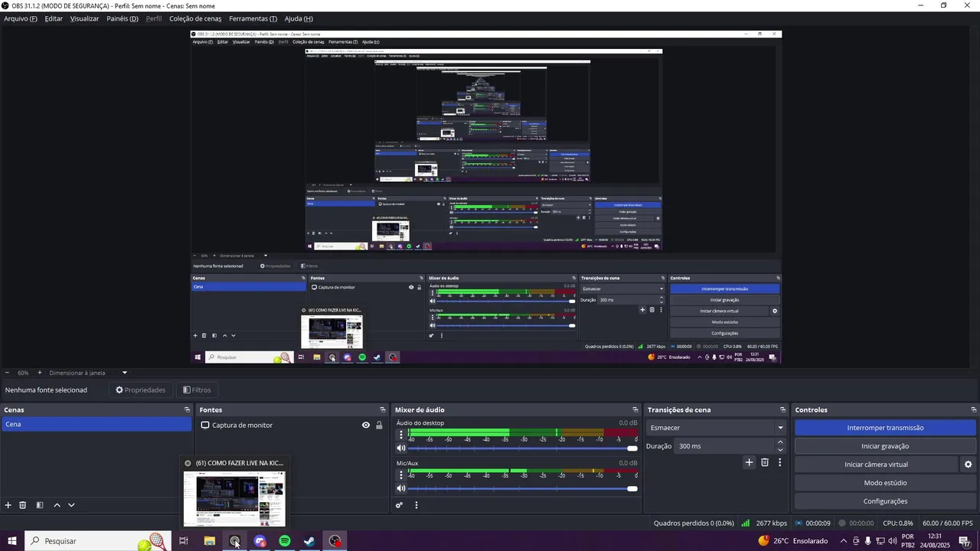980x551 pixels.
Task: Open Esmaecer transition dropdown
Action: pos(717,428)
